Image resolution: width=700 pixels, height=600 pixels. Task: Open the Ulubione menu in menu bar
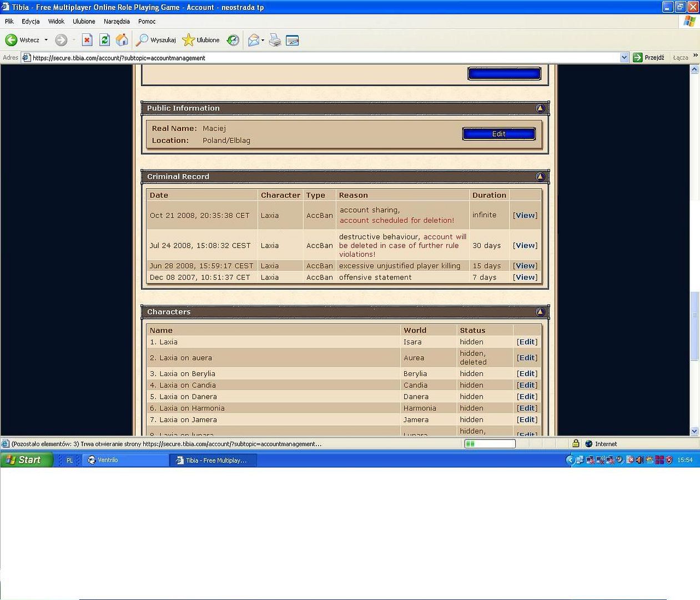point(84,22)
